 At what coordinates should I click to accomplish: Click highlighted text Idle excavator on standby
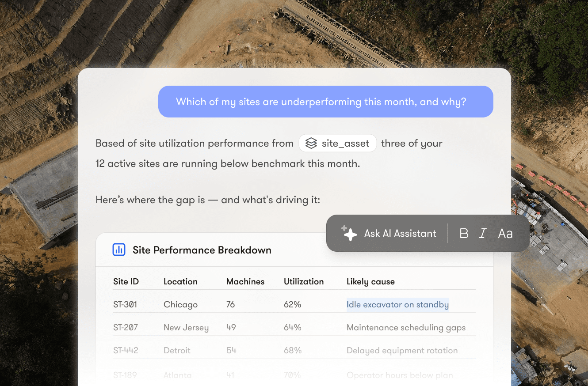[397, 305]
